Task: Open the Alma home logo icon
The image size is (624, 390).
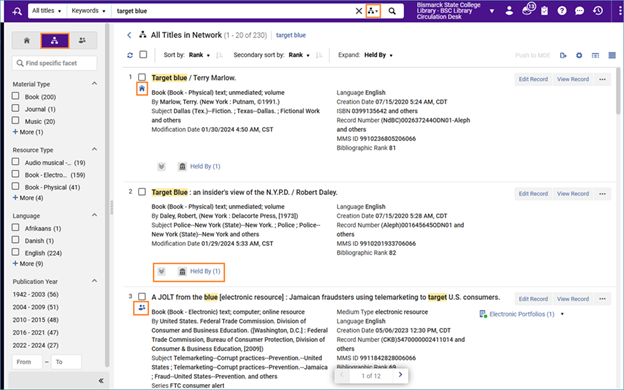Action: pyautogui.click(x=17, y=12)
